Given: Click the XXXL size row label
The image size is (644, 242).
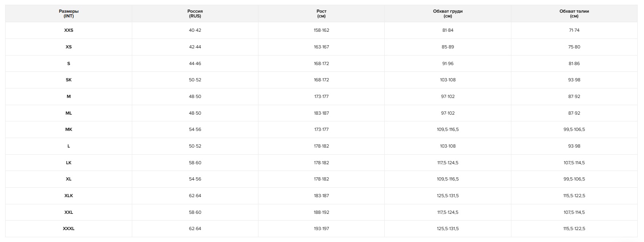Looking at the screenshot, I should 69,229.
